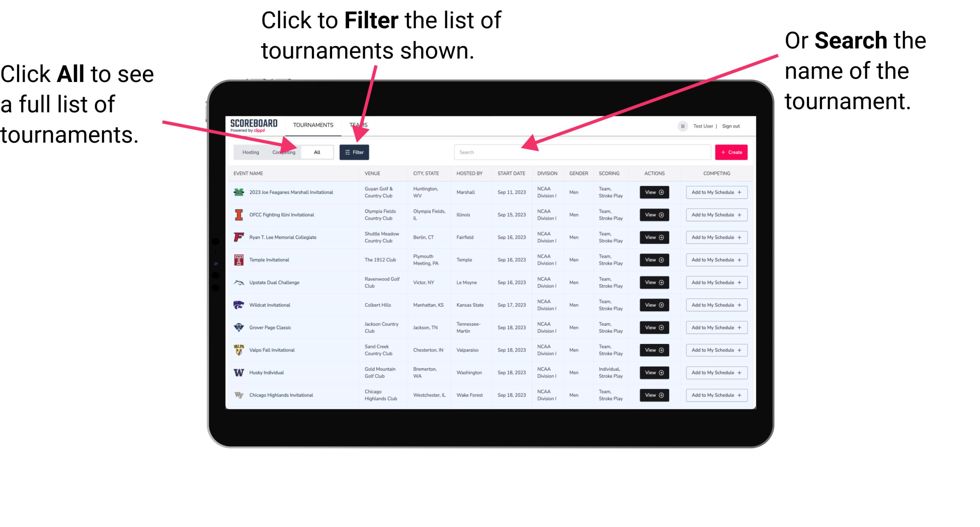
Task: Click the Illinois Fighting Illini team icon
Action: click(239, 215)
